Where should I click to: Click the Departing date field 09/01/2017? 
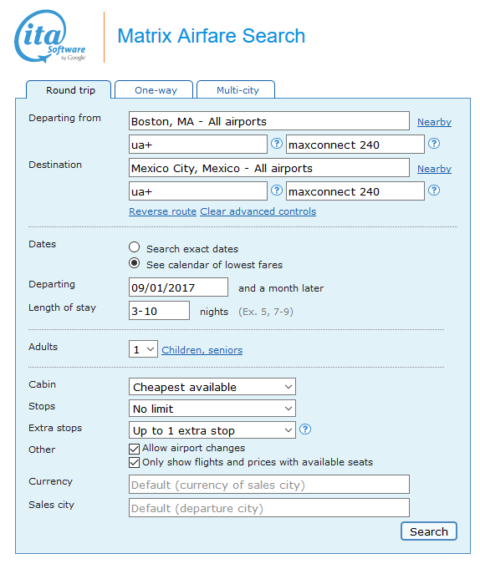pyautogui.click(x=178, y=287)
